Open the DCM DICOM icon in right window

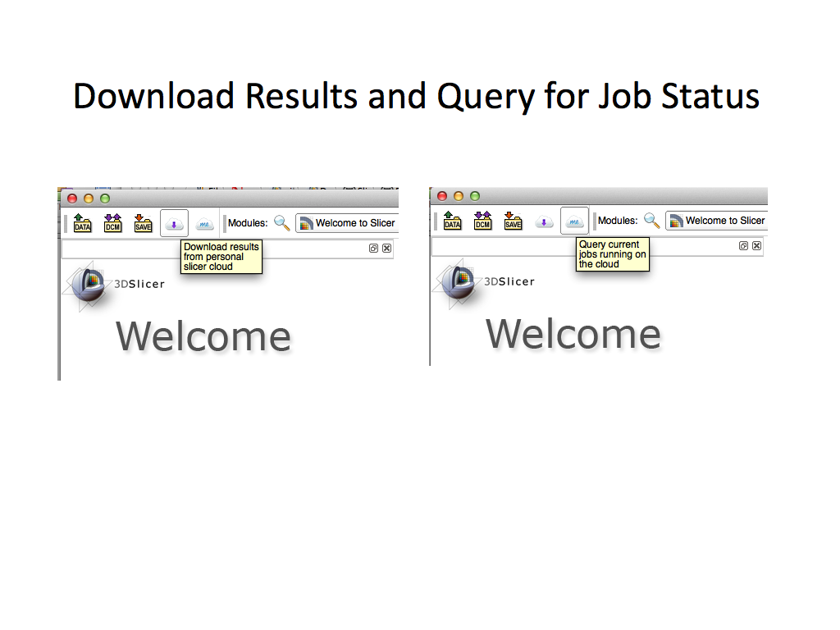coord(482,221)
